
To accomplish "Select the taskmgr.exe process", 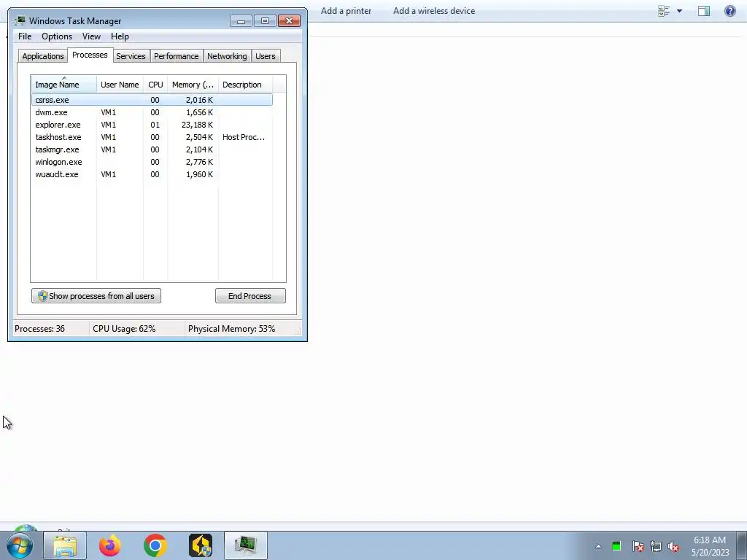I will [x=152, y=149].
